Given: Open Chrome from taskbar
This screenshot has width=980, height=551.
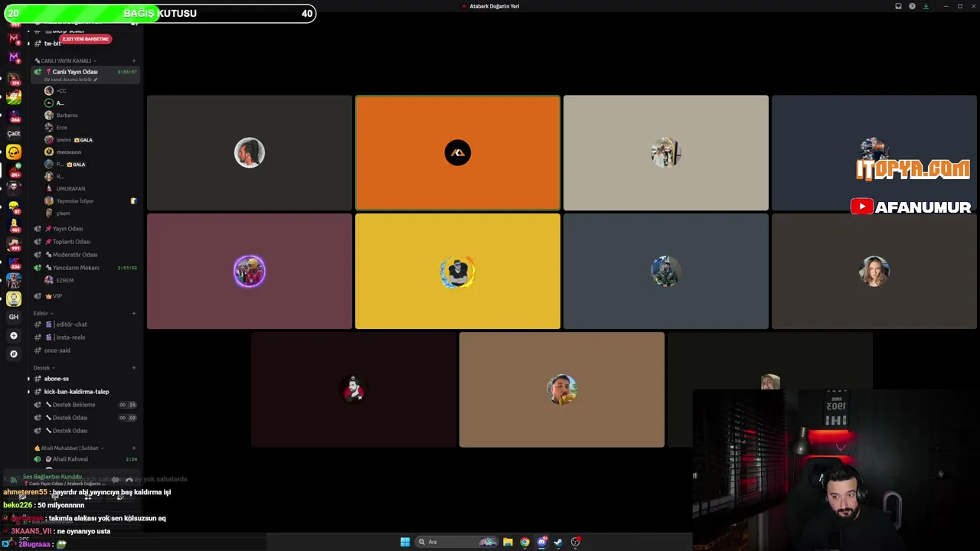Looking at the screenshot, I should (524, 542).
